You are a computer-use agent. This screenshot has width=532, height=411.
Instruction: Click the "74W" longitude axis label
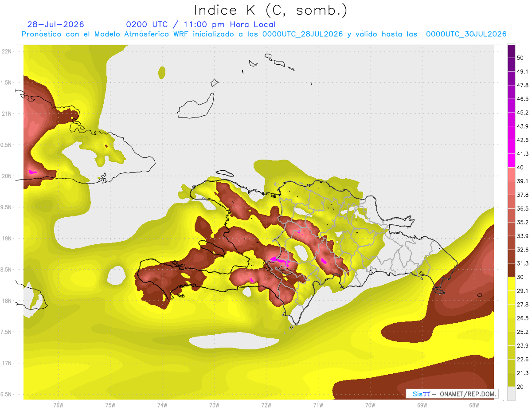tap(162, 405)
